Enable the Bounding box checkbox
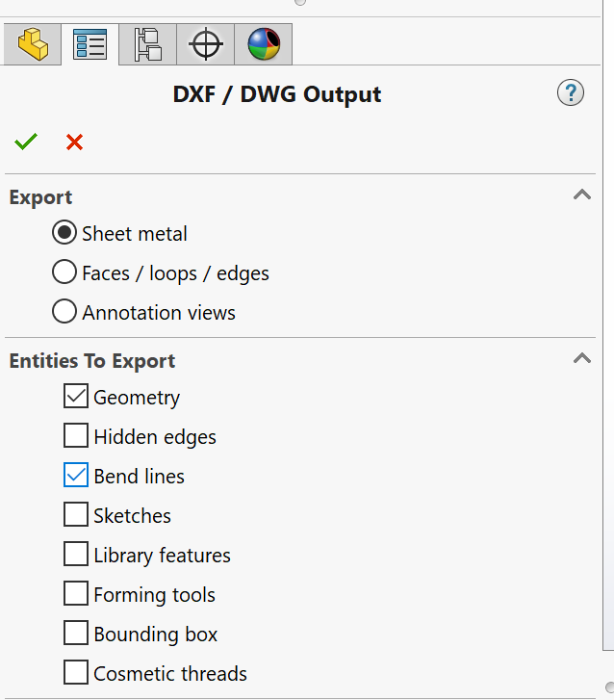The height and width of the screenshot is (700, 614). click(x=76, y=634)
